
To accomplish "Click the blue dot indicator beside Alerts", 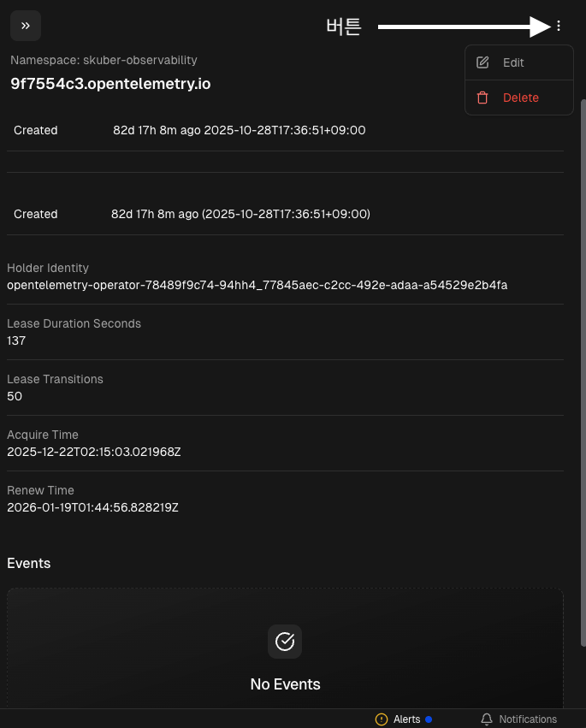I will pos(429,719).
